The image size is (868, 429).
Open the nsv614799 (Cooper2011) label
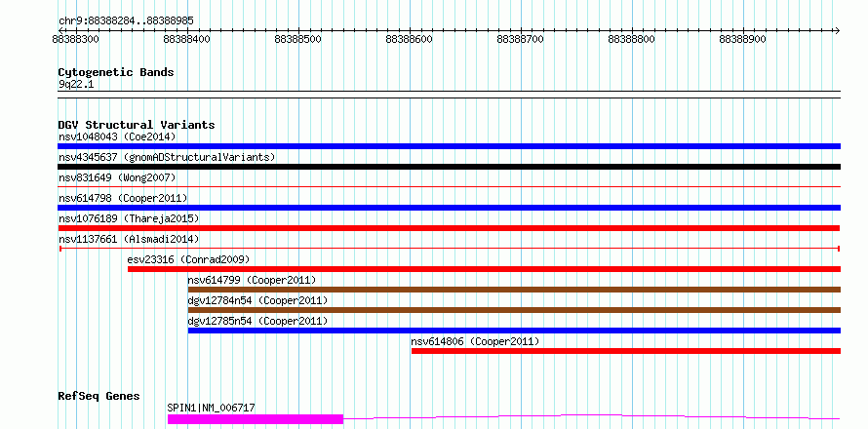[252, 280]
